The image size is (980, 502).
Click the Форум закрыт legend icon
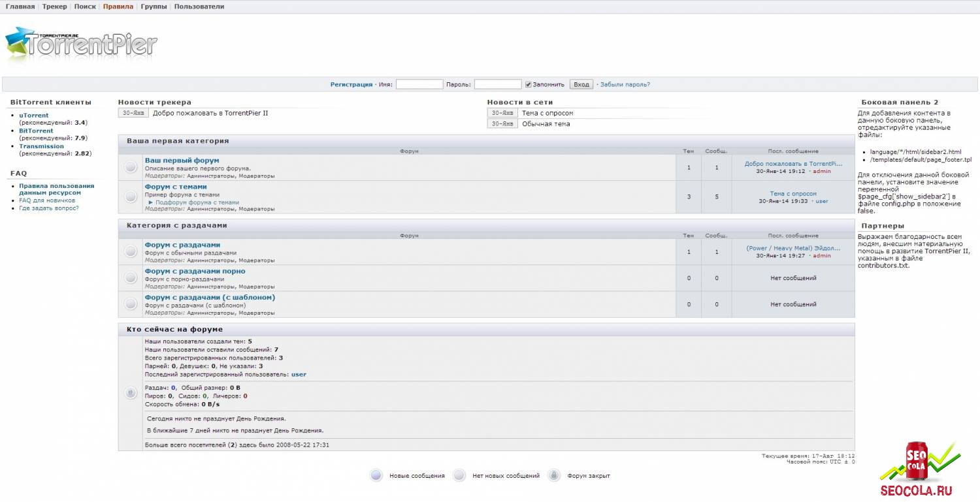click(x=554, y=475)
